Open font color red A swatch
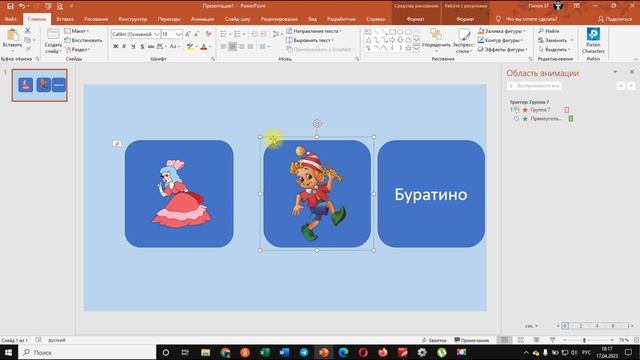This screenshot has width=640, height=360. [204, 47]
